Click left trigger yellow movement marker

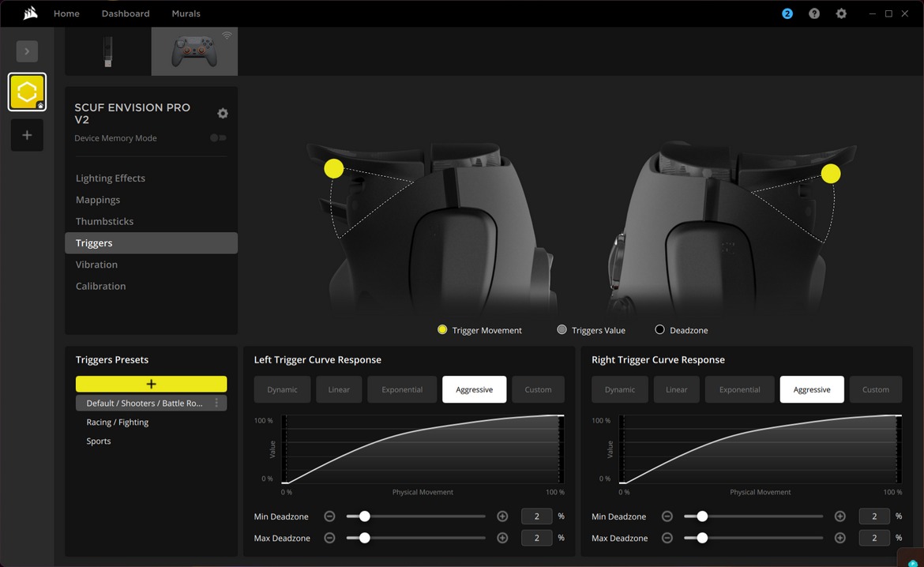click(333, 168)
